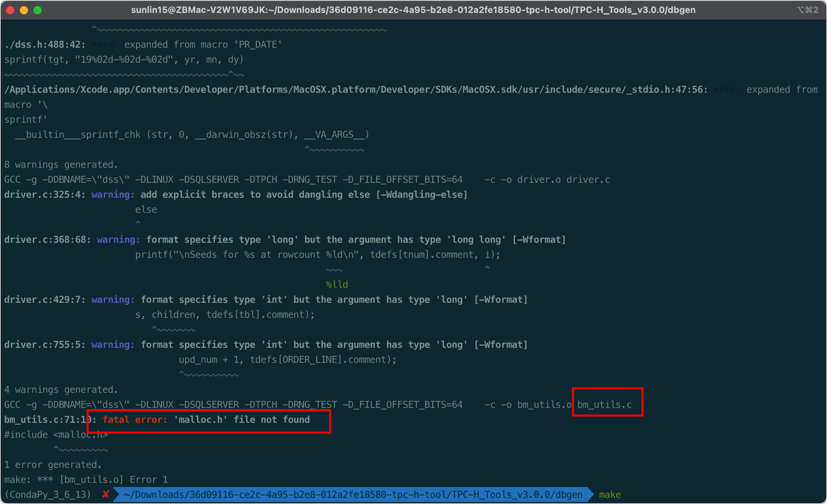Screen dimensions: 827x504
Task: Click 's, children, tdefs[tbl].comment);' code line
Action: tap(225, 314)
